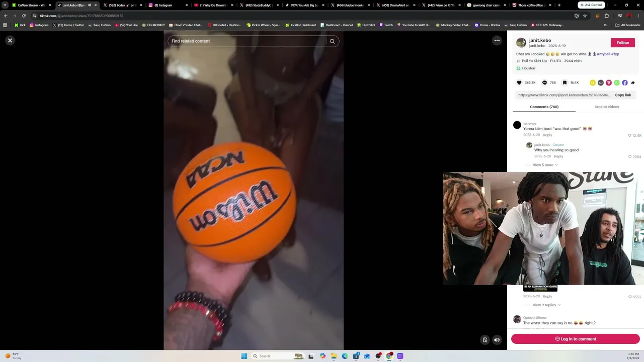Reload the current page

[24, 16]
